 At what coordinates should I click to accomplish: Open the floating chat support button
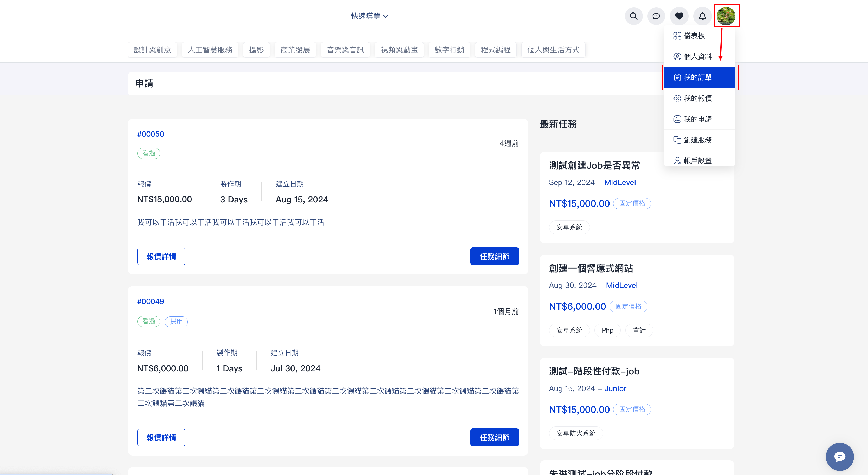point(839,457)
